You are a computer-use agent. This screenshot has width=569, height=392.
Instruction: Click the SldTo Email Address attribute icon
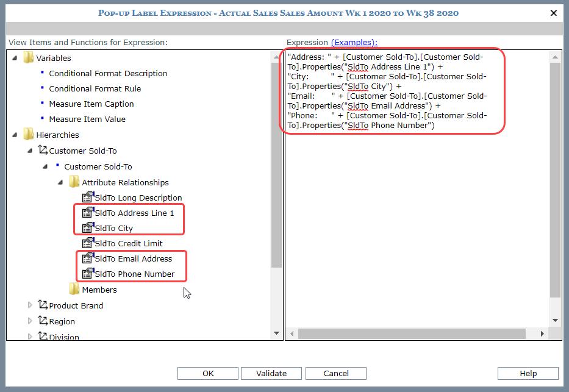pyautogui.click(x=87, y=258)
